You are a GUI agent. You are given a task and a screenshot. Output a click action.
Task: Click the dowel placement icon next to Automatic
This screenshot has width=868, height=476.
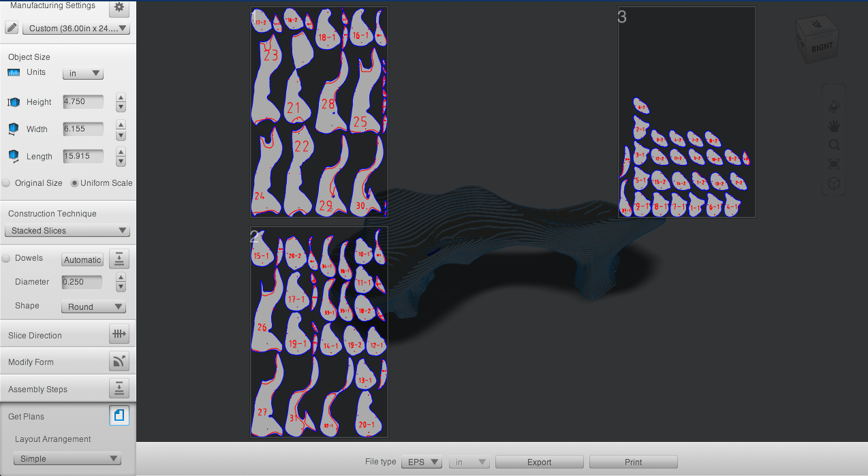point(119,259)
